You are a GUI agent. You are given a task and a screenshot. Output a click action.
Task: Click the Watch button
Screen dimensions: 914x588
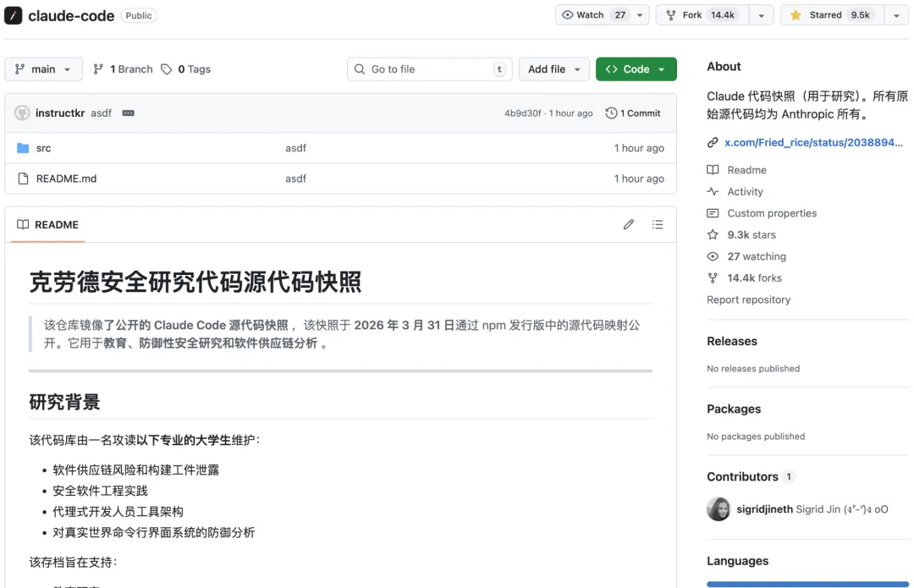click(594, 15)
